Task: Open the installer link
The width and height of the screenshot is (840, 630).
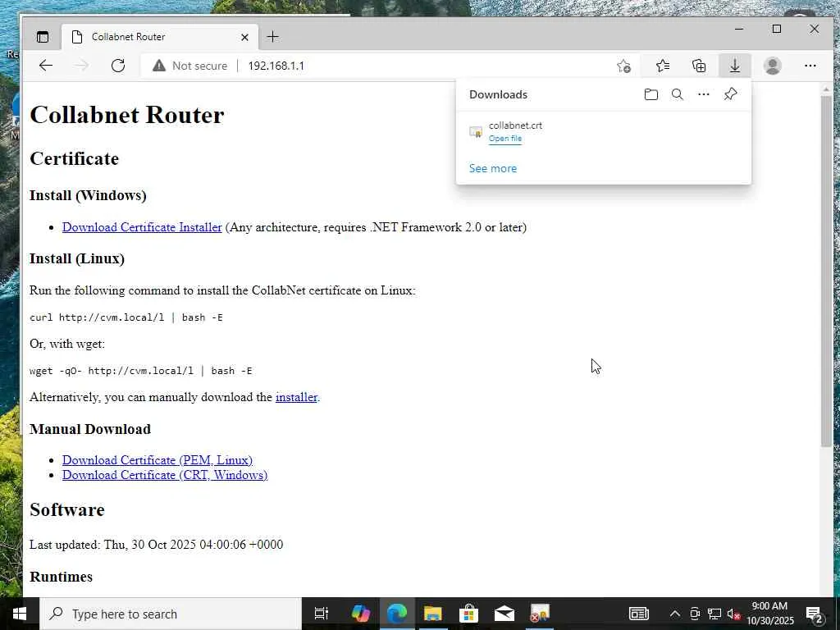Action: pos(296,397)
